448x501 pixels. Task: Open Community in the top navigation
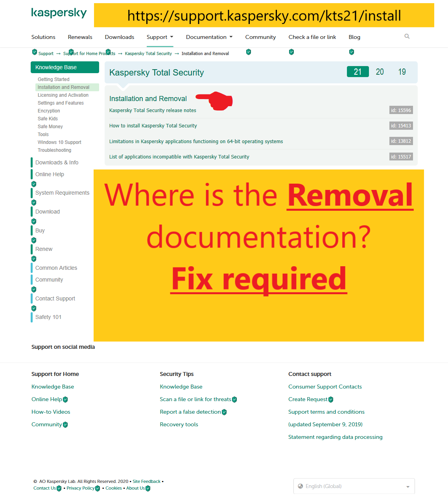point(260,37)
